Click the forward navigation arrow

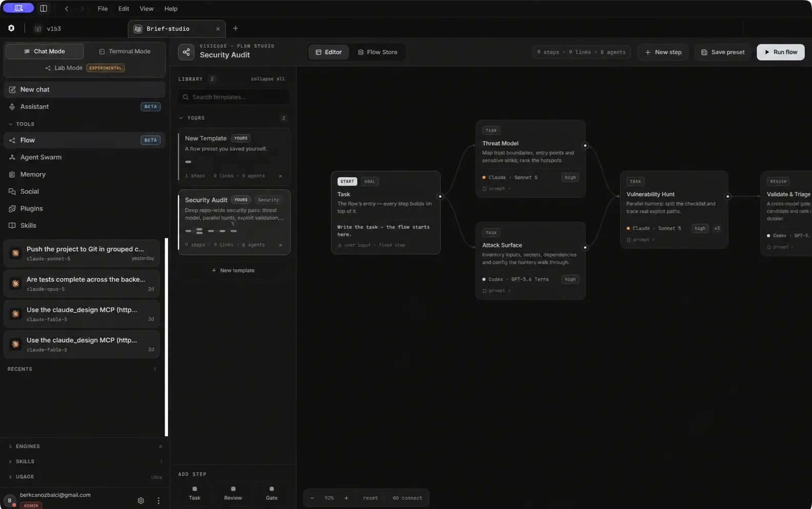[82, 9]
